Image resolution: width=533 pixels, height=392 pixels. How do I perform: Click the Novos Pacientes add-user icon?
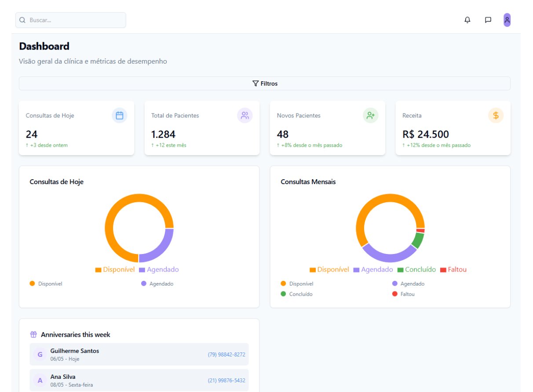click(370, 116)
